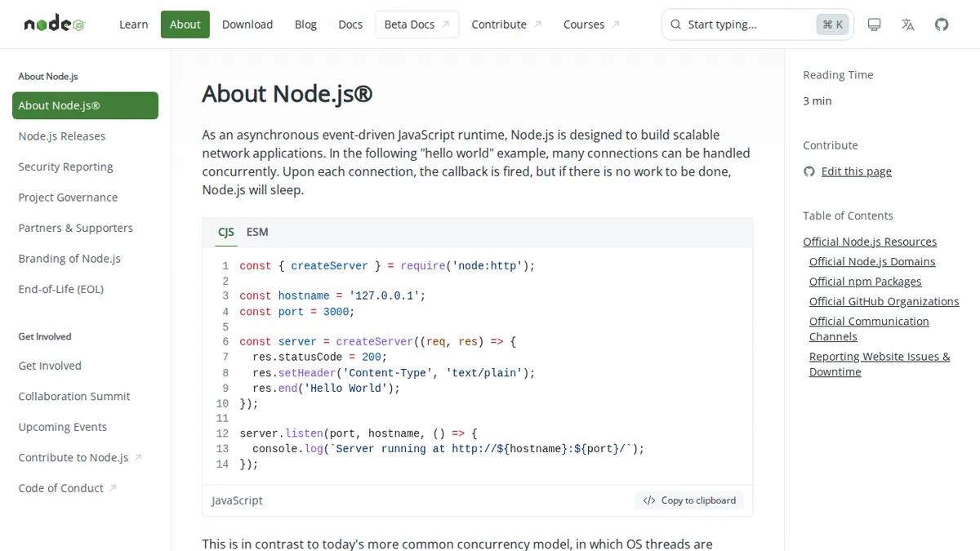Open the Contribute header link
The image size is (980, 551).
pyautogui.click(x=506, y=24)
